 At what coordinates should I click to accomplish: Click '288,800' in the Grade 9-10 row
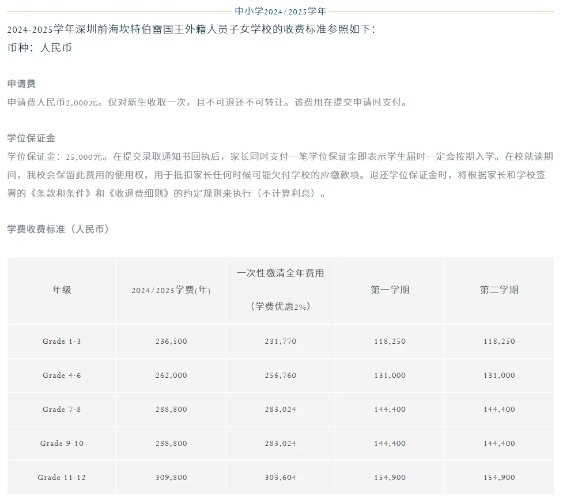tap(171, 443)
